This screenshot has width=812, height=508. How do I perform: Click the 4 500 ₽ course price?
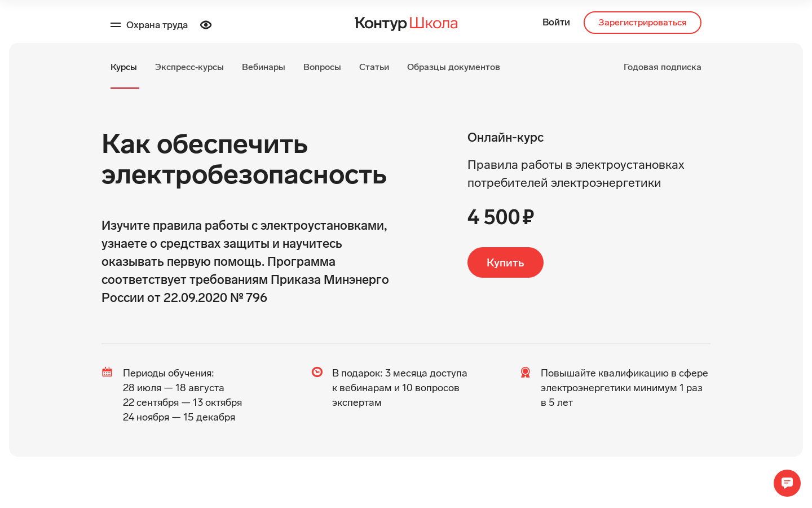pyautogui.click(x=501, y=217)
